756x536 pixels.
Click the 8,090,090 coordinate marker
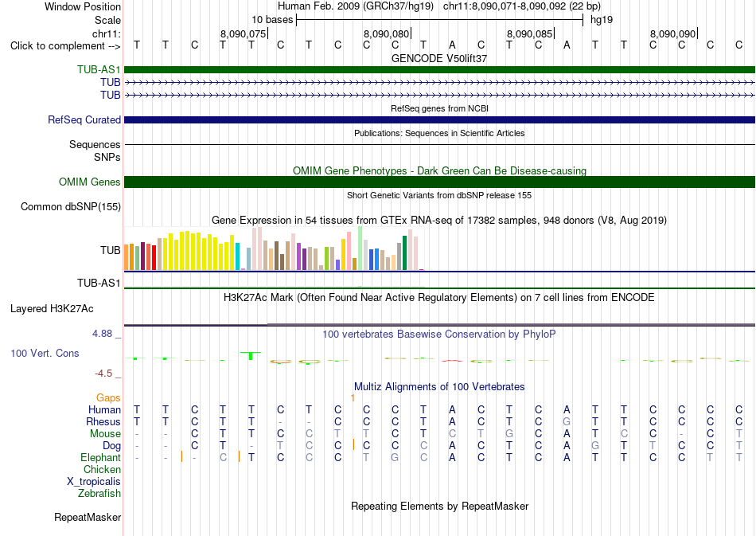point(672,33)
